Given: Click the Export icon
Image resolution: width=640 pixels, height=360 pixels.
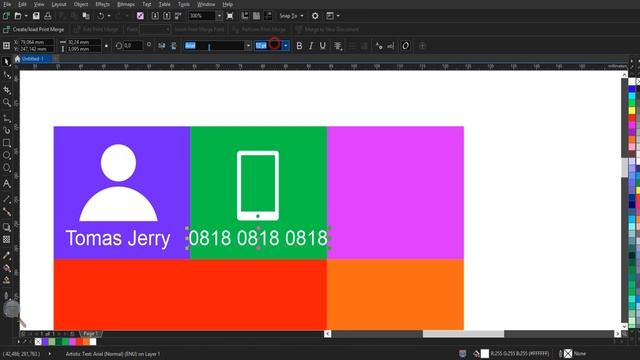Looking at the screenshot, I should click(x=167, y=16).
